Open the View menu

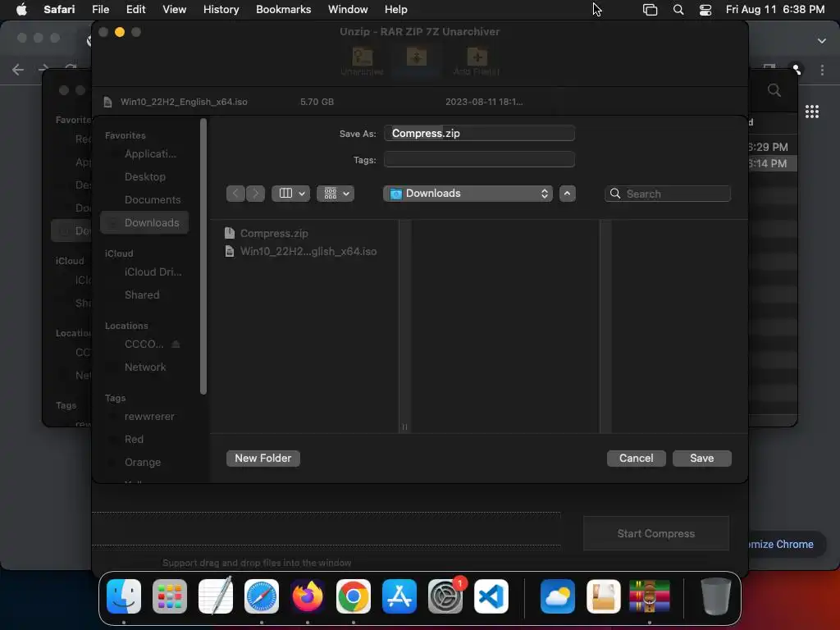click(x=174, y=10)
